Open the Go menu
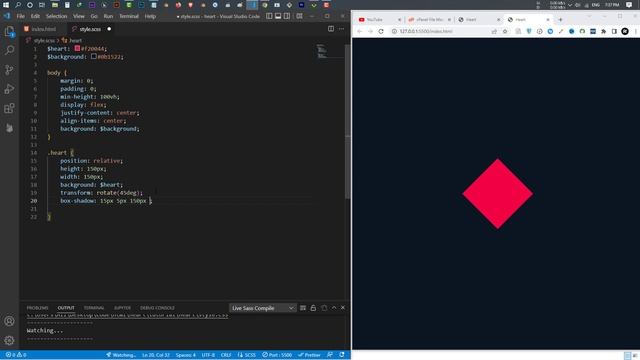The image size is (640, 360). pyautogui.click(x=94, y=16)
